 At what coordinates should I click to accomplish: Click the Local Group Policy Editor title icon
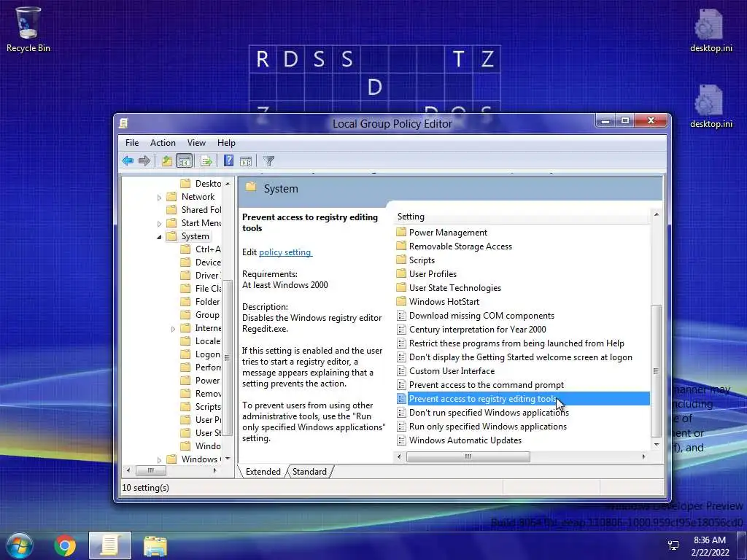pyautogui.click(x=123, y=124)
